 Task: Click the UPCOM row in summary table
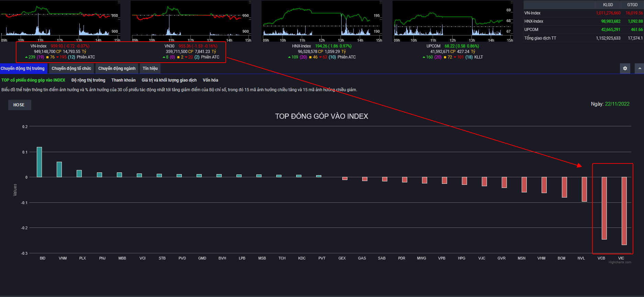pyautogui.click(x=583, y=30)
